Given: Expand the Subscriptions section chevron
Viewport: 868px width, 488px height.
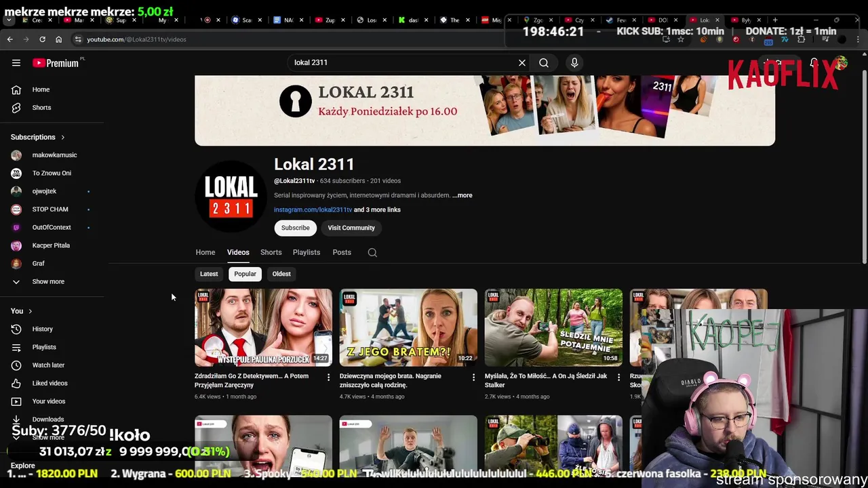Looking at the screenshot, I should 63,137.
